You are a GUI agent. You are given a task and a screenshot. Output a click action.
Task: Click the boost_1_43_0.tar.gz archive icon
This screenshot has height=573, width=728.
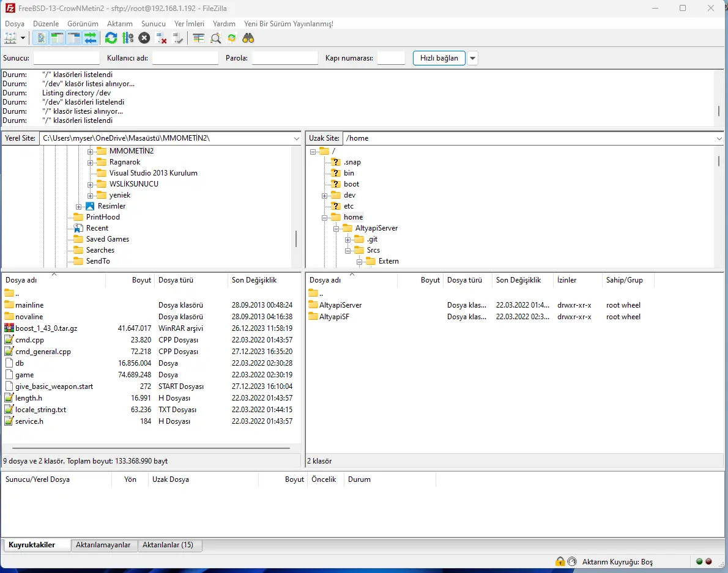click(x=9, y=328)
